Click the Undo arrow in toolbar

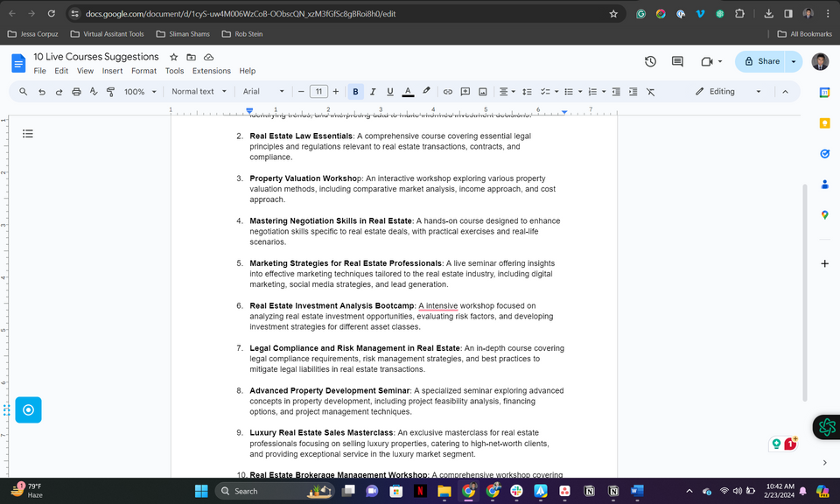click(x=42, y=92)
